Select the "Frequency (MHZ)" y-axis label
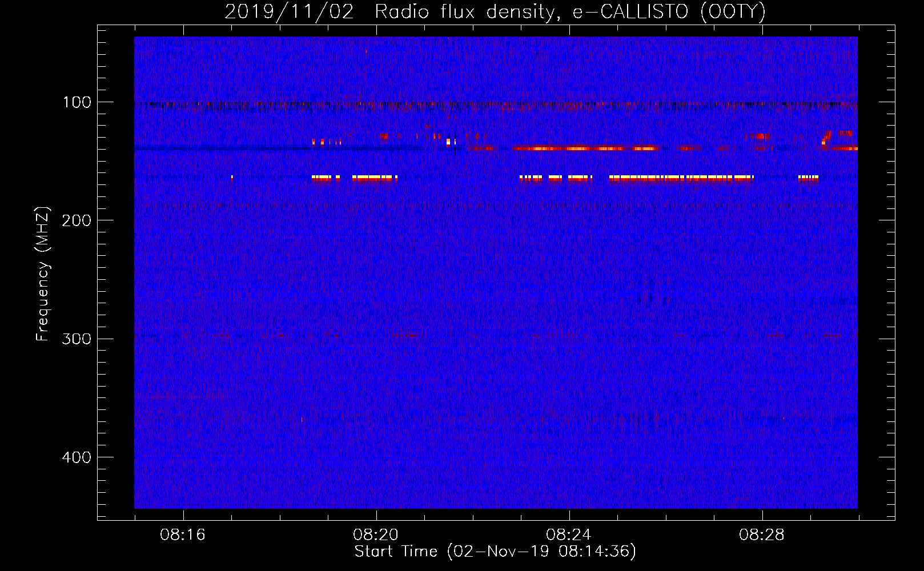 coord(43,274)
